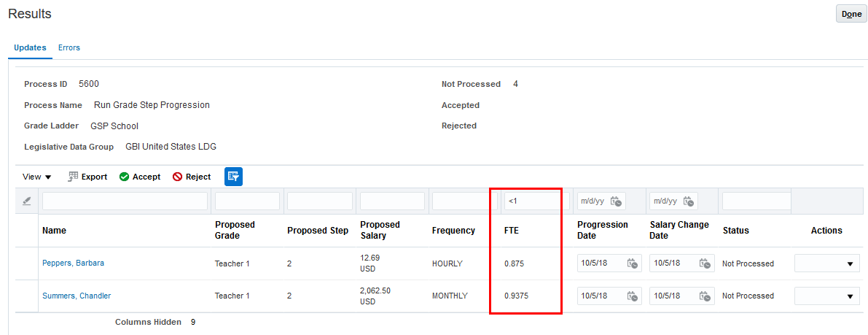Click the red Reject icon

pyautogui.click(x=178, y=177)
